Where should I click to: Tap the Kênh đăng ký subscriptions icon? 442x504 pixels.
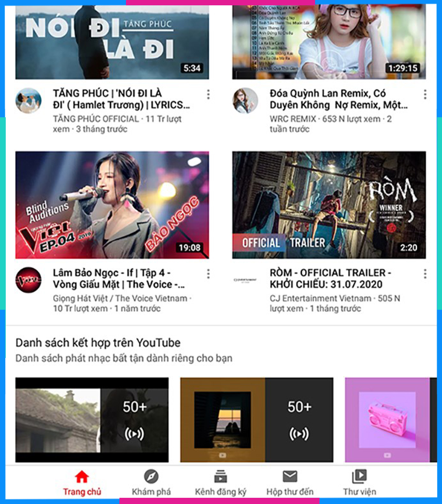(x=221, y=477)
